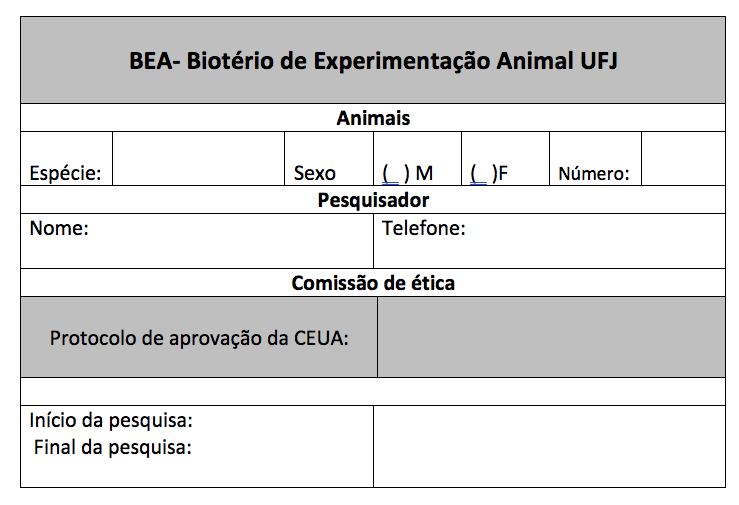The image size is (739, 505).
Task: Click the Comissão de ética heading
Action: 373,283
